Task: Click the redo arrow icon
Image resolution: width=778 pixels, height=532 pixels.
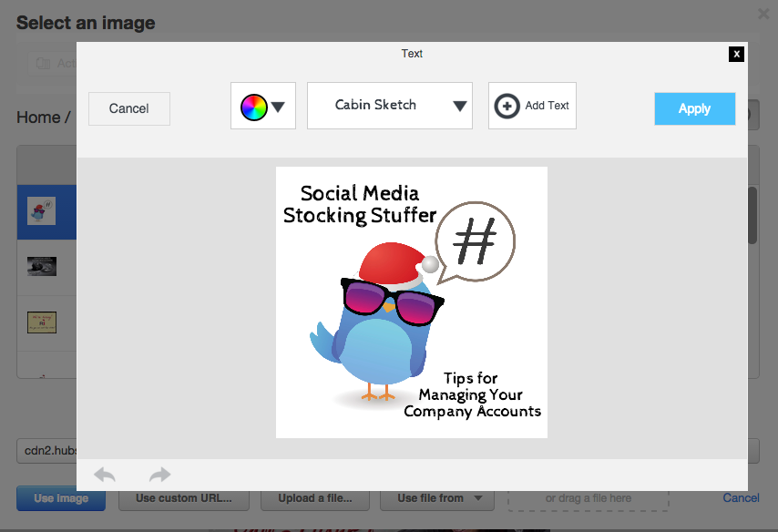Action: click(159, 475)
